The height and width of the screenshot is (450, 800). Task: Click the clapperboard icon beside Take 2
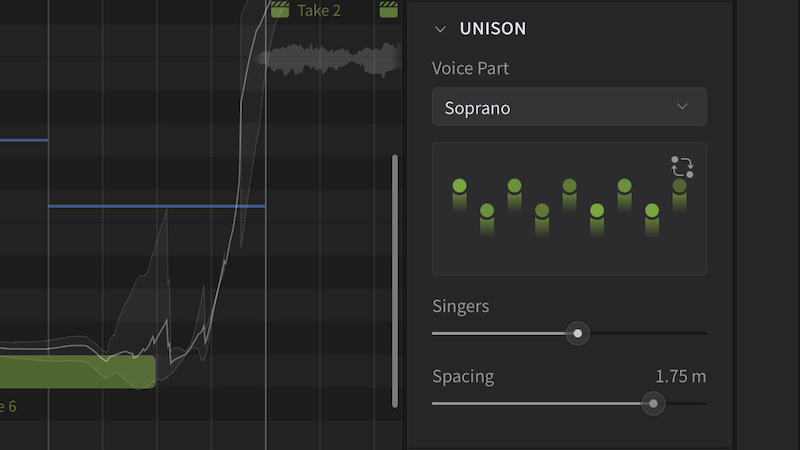point(280,10)
